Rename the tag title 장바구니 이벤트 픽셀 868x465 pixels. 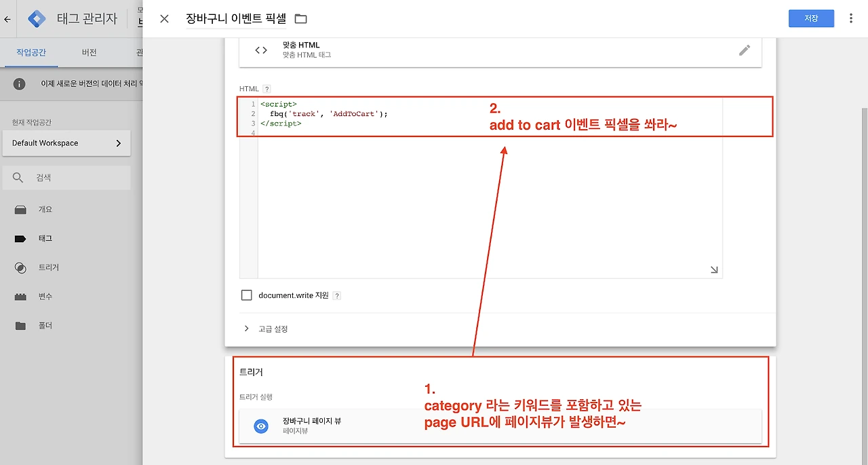click(x=236, y=19)
